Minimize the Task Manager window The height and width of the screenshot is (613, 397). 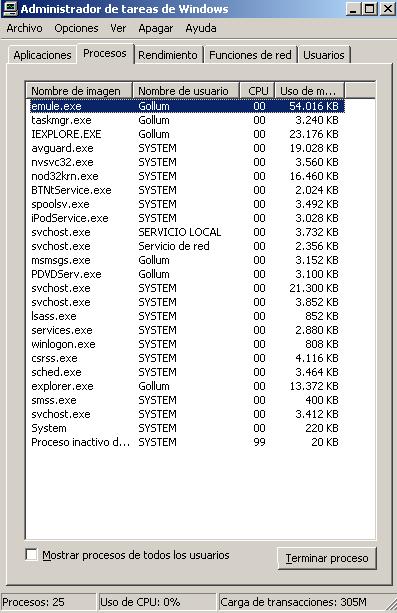(353, 9)
